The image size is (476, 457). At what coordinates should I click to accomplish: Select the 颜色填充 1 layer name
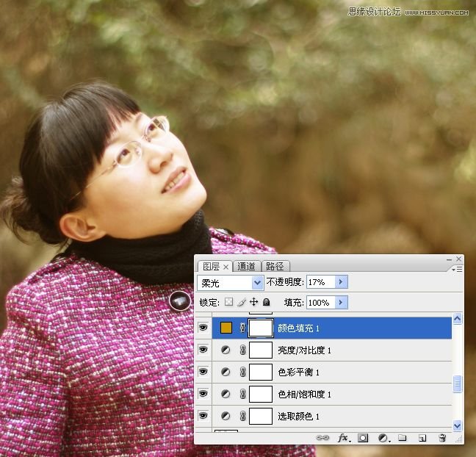(x=299, y=328)
